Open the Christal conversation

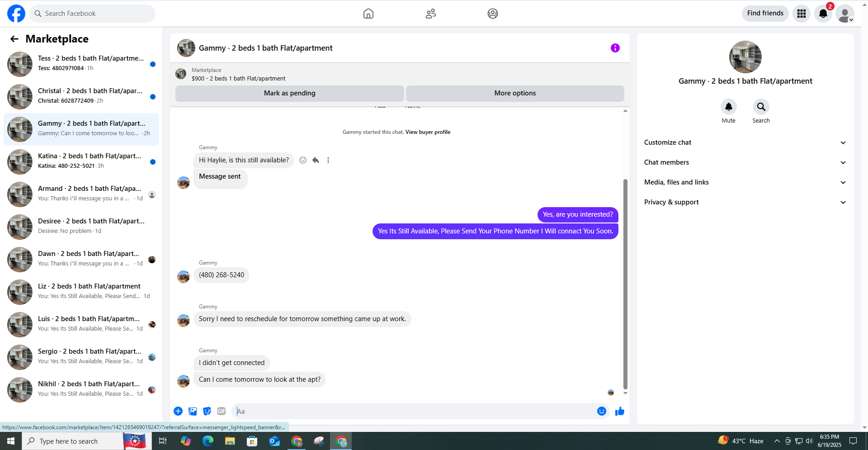(81, 97)
